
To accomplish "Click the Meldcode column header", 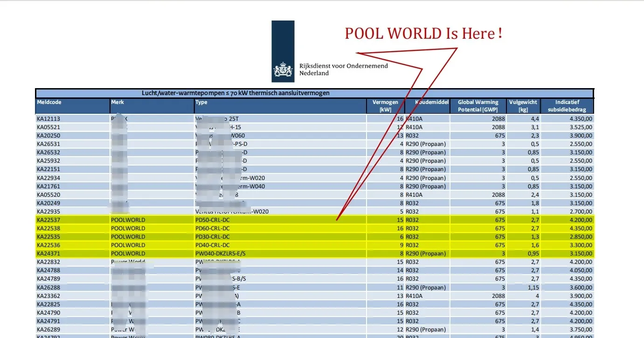I will [x=49, y=102].
